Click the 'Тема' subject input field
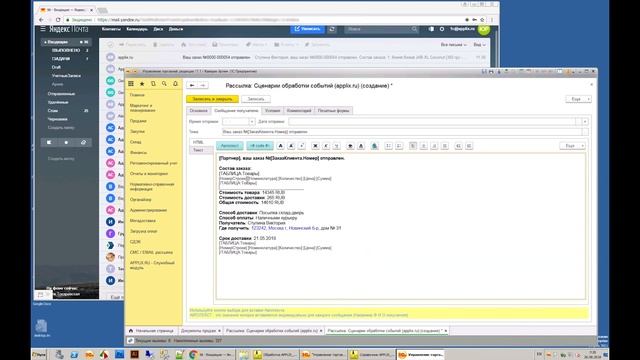 tap(402, 132)
